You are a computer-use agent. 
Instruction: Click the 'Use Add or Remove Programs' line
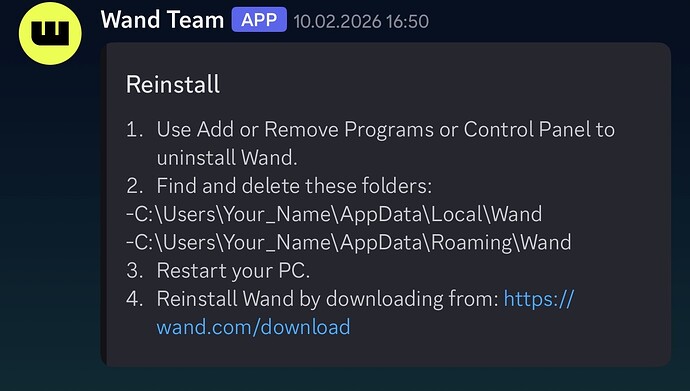(385, 130)
